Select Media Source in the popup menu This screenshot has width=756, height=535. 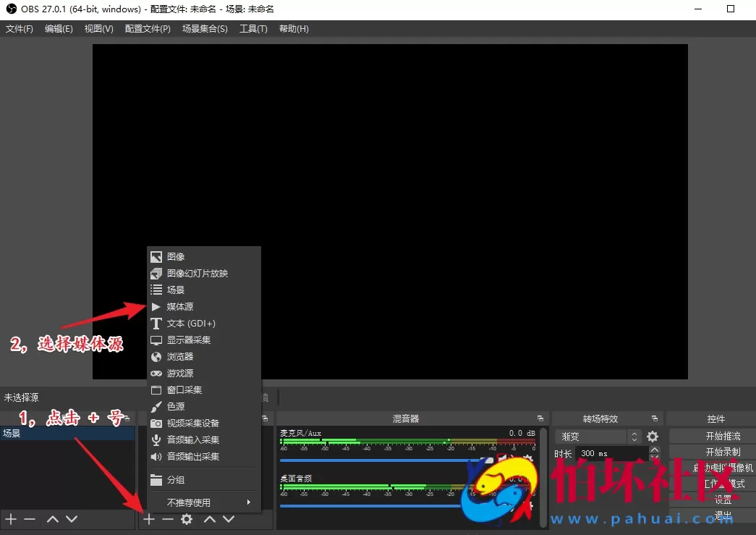pos(179,307)
